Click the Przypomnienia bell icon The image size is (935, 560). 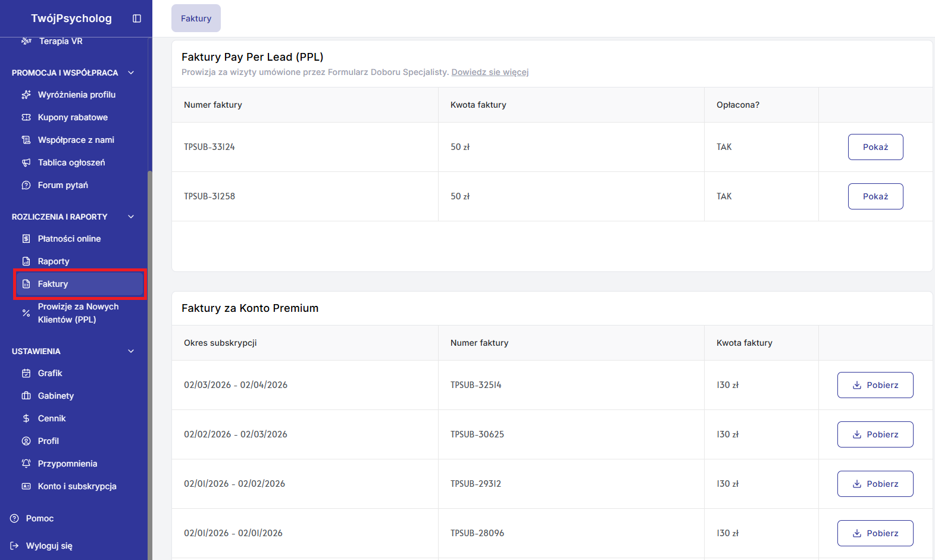tap(26, 464)
